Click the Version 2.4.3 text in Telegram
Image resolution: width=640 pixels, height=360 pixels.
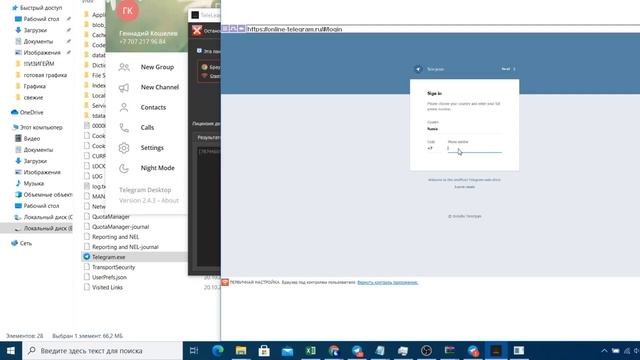click(x=137, y=200)
